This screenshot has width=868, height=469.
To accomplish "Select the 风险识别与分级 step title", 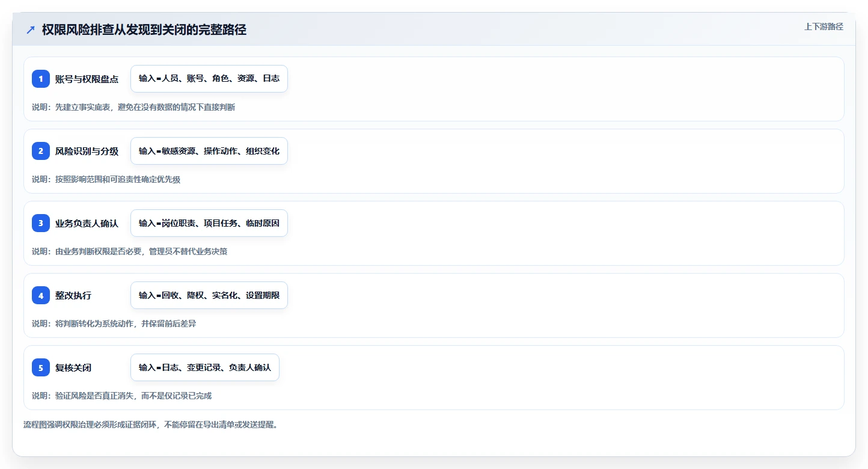I will (x=87, y=151).
